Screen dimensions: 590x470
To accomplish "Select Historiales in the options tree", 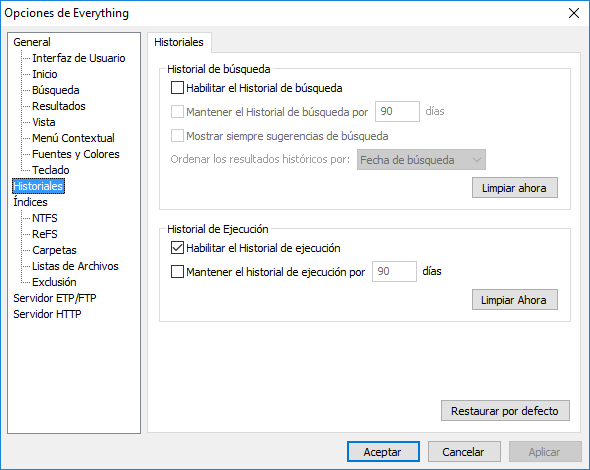I will point(38,186).
